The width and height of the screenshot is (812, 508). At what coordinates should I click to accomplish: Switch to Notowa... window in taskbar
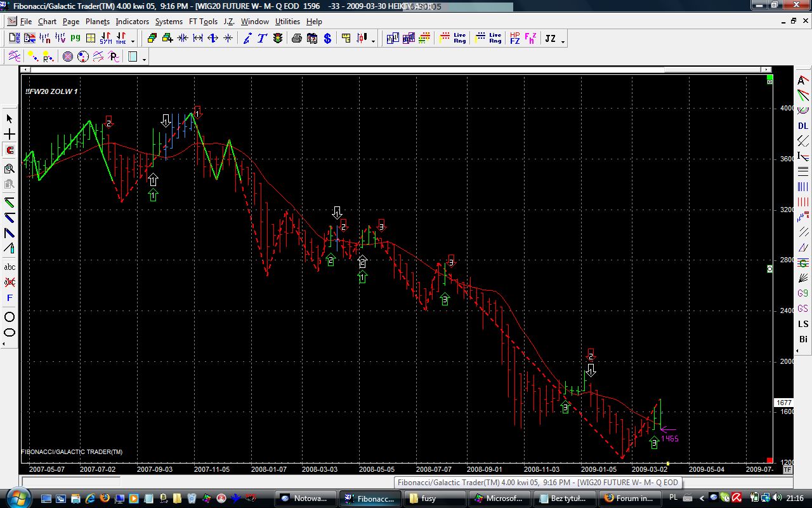[304, 498]
